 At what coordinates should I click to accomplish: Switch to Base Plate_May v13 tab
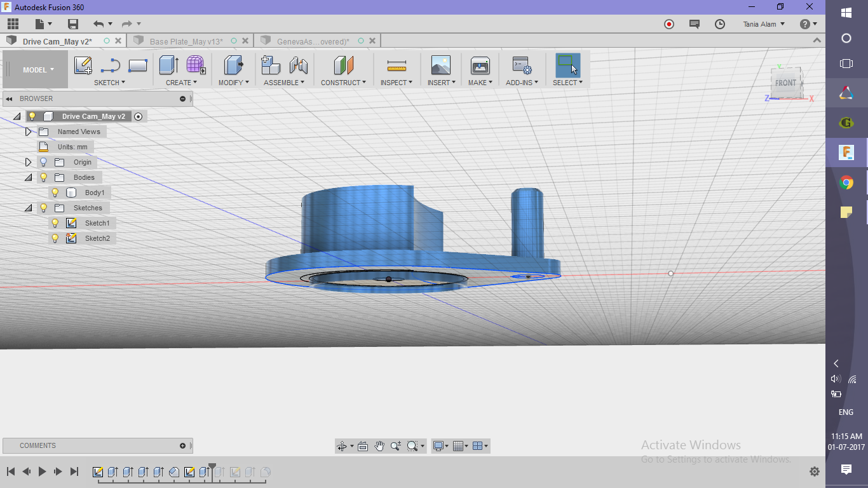tap(186, 41)
